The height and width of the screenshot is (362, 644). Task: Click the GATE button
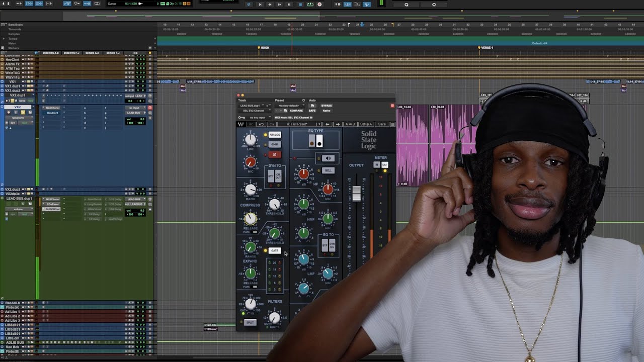click(275, 250)
